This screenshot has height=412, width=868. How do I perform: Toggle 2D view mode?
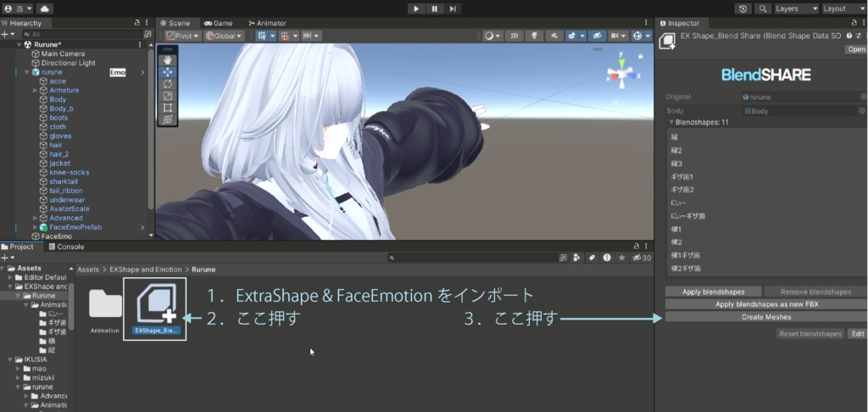click(515, 36)
